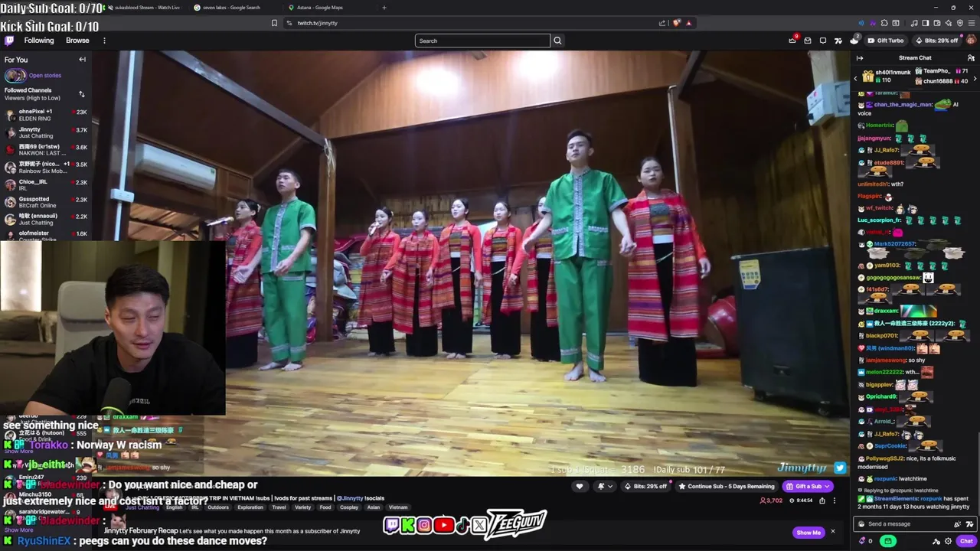Open the chat community users icon

coord(971,58)
